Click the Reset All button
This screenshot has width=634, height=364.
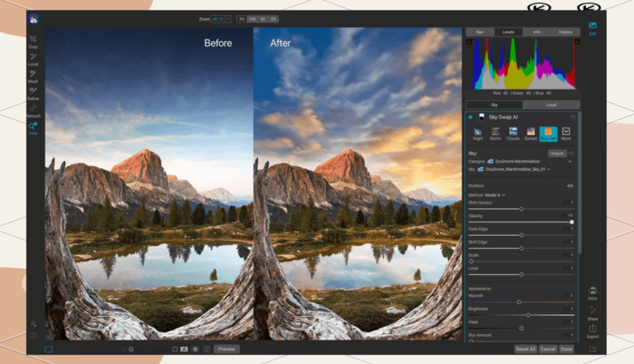[x=526, y=349]
